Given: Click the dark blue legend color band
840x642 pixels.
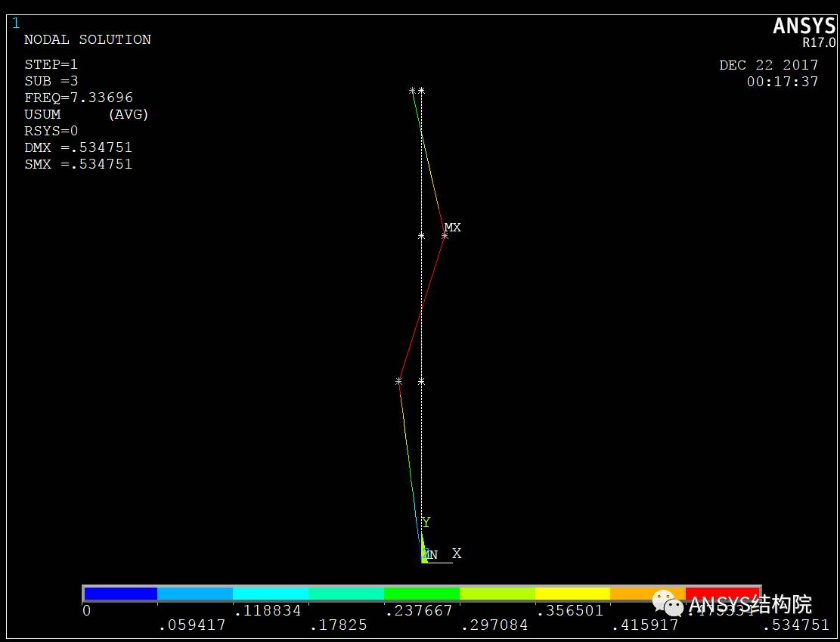Looking at the screenshot, I should click(120, 594).
